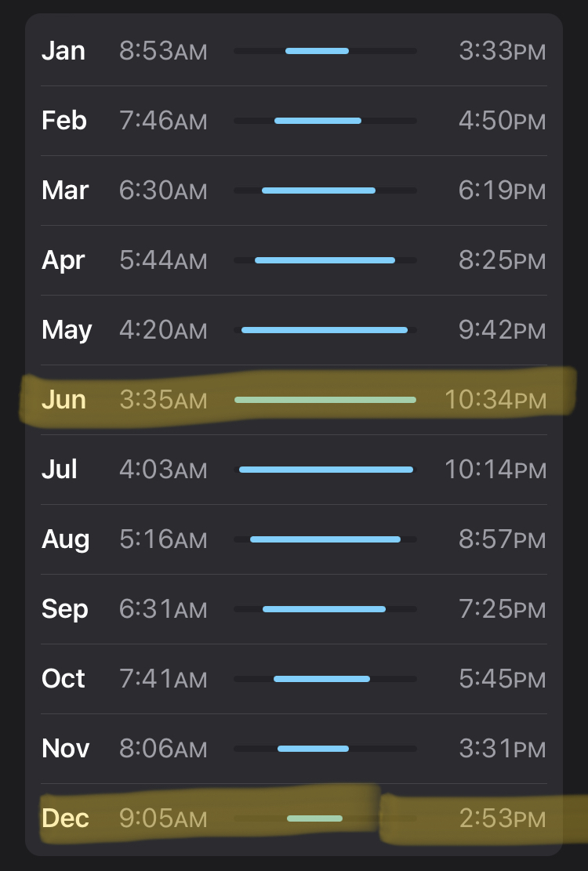
Task: Click August sunset time 8:57PM
Action: point(502,539)
